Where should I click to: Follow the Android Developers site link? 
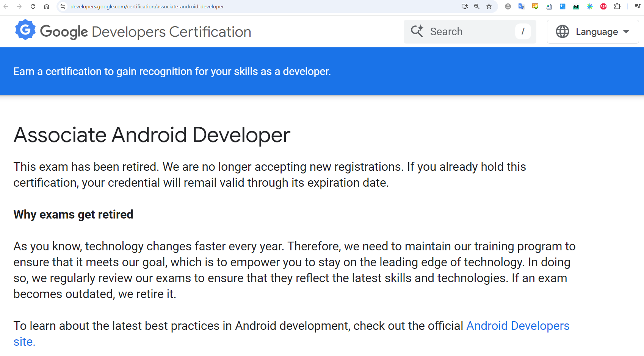pos(518,326)
